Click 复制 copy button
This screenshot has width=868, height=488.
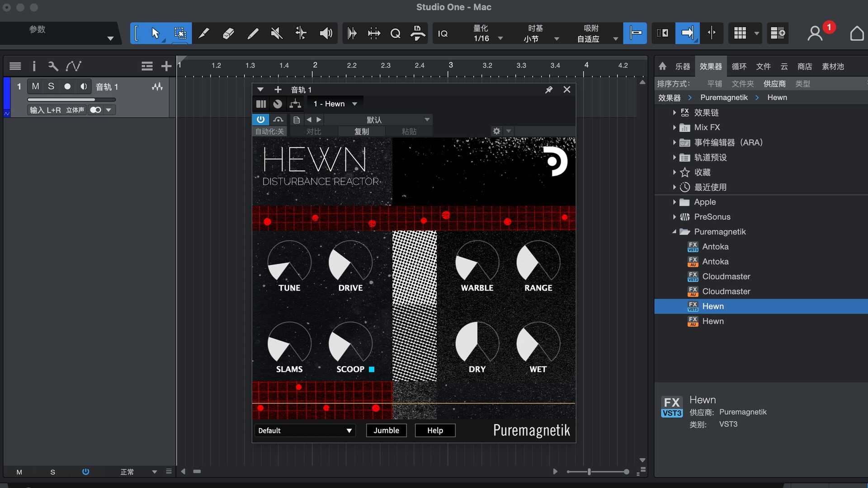pos(362,131)
